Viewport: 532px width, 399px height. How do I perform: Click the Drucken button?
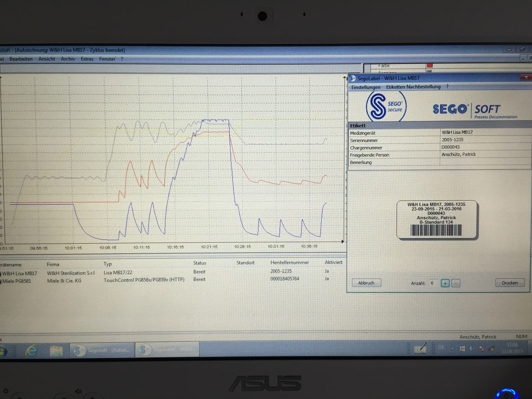click(510, 283)
